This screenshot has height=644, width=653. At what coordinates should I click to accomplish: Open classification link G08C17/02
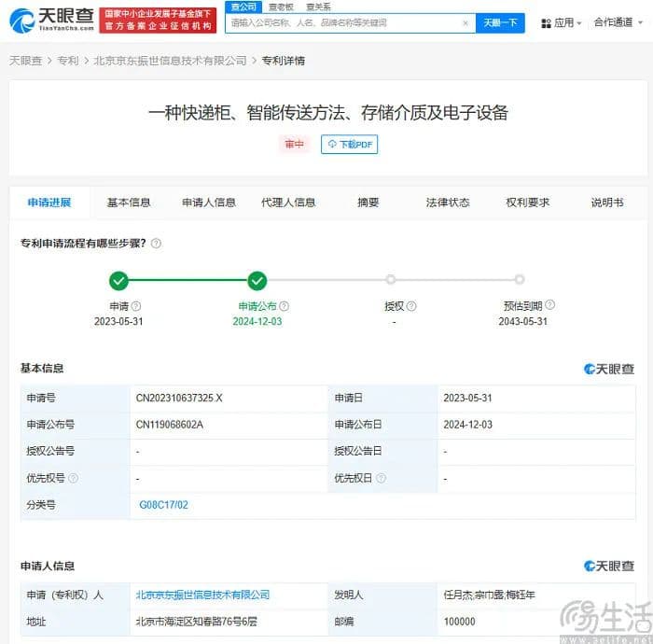click(164, 505)
